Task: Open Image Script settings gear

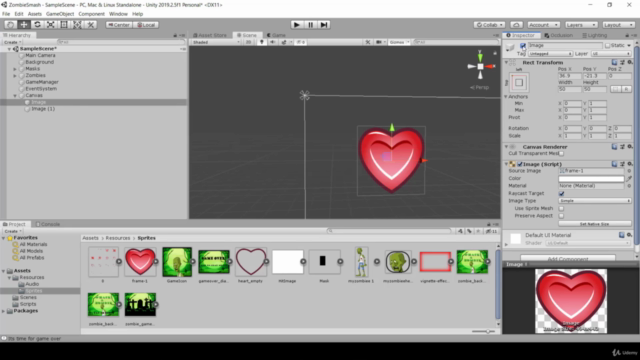Action: 630,164
